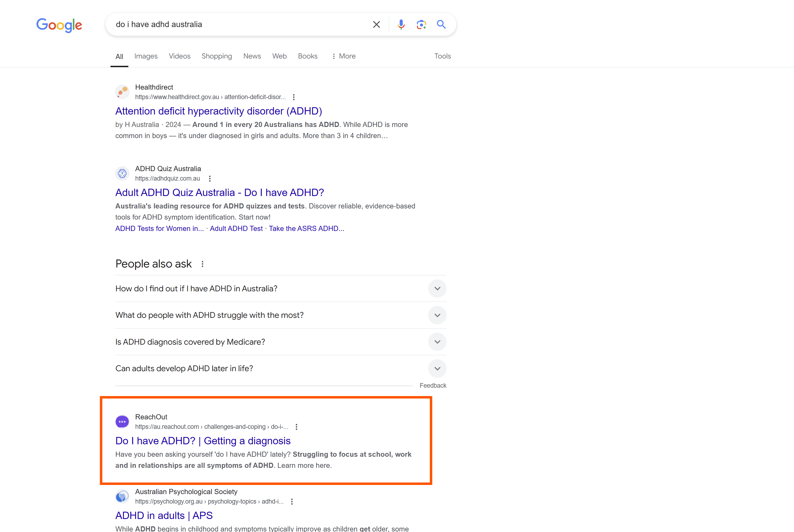794x532 pixels.
Task: Open 'Attention deficit hyperactivity disorder (ADHD)' result
Action: coord(219,111)
